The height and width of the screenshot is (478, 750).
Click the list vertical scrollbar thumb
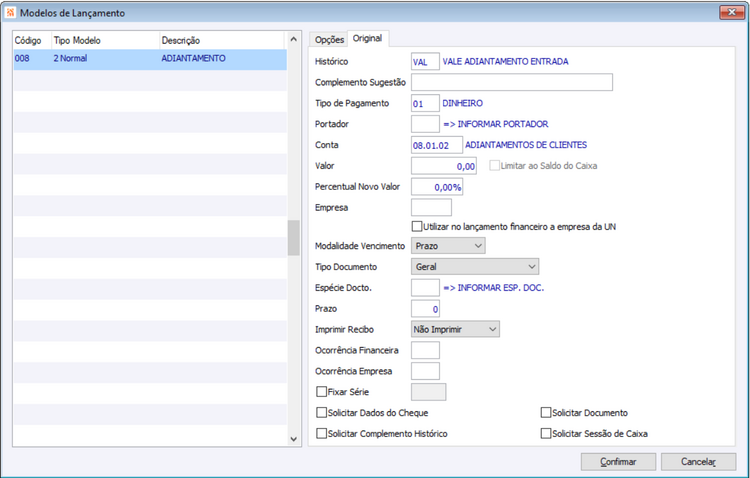tap(294, 238)
